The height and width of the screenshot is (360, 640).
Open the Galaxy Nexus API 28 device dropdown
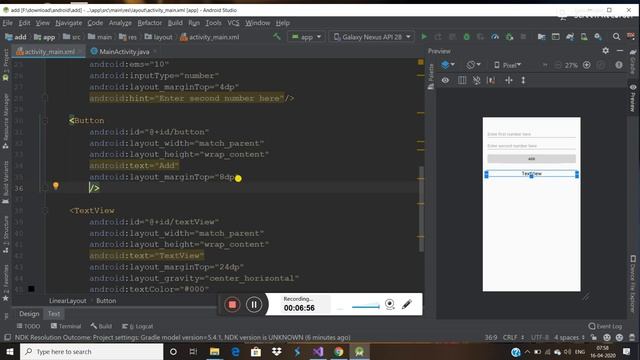(x=372, y=37)
